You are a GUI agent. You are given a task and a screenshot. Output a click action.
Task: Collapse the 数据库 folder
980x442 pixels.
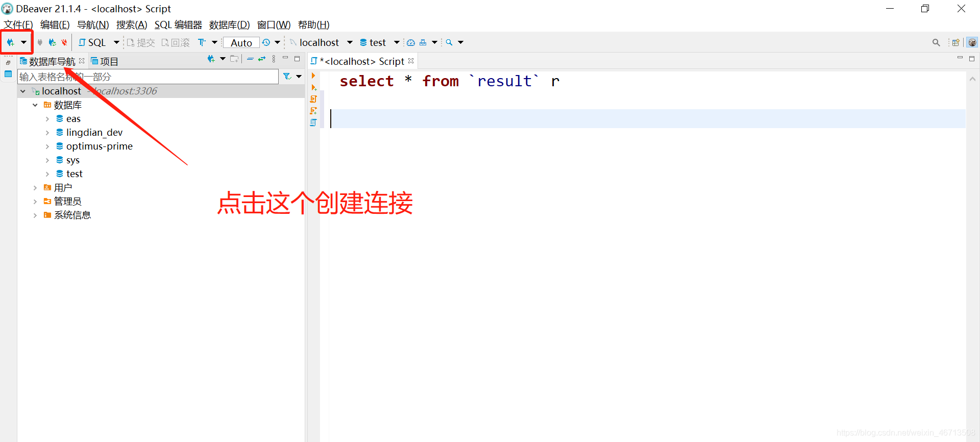[x=35, y=105]
